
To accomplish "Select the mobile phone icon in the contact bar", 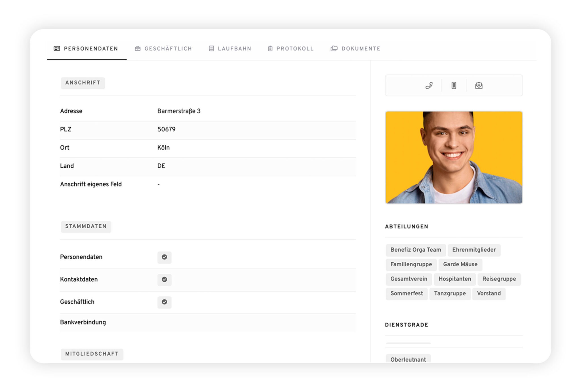I will click(453, 85).
